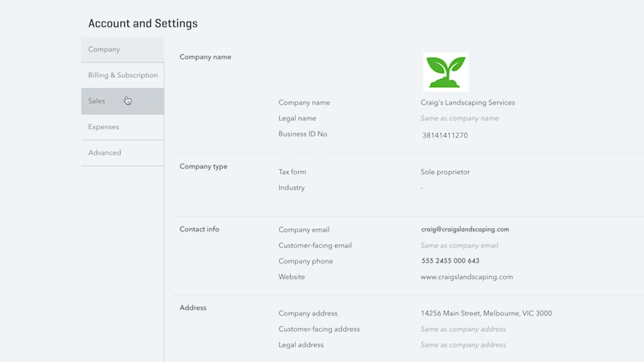Viewport: 644px width, 362px height.
Task: Click the green plant company logo
Action: (446, 72)
